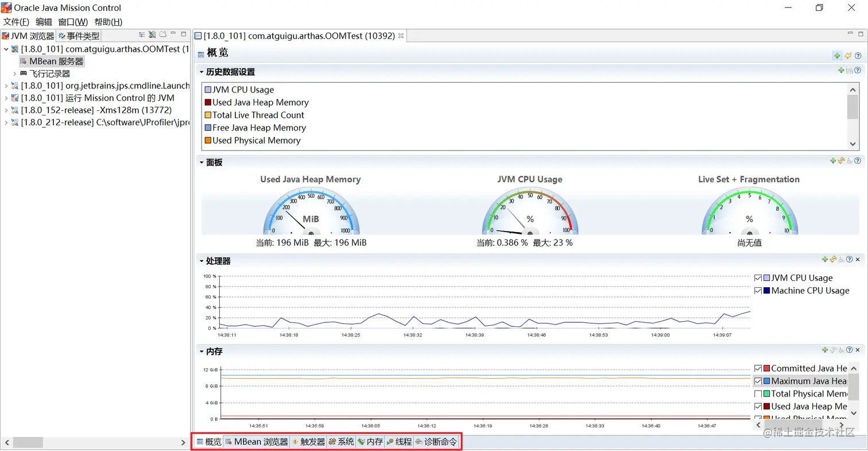Close the OOMTest (10392) editor tab
The width and height of the screenshot is (868, 451).
401,36
